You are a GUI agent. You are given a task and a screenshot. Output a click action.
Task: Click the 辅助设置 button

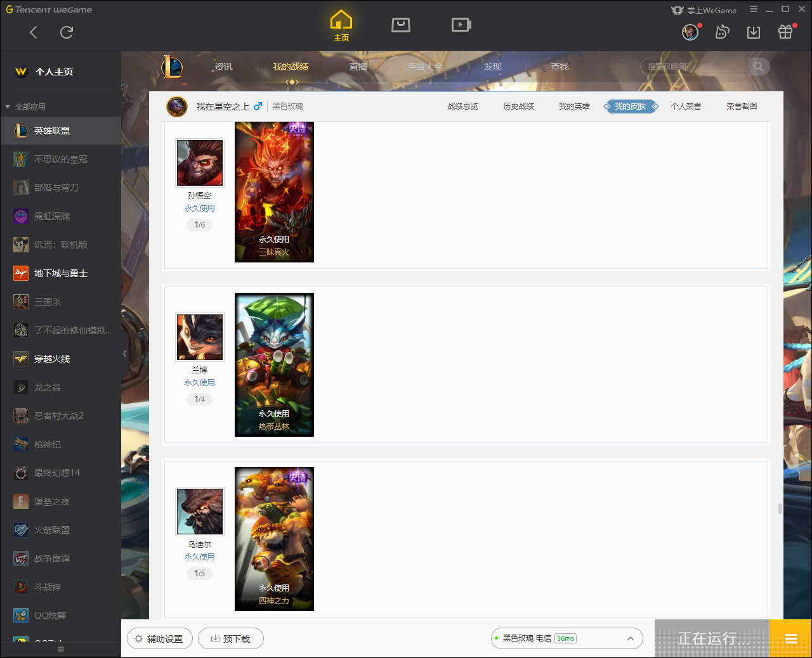[160, 638]
